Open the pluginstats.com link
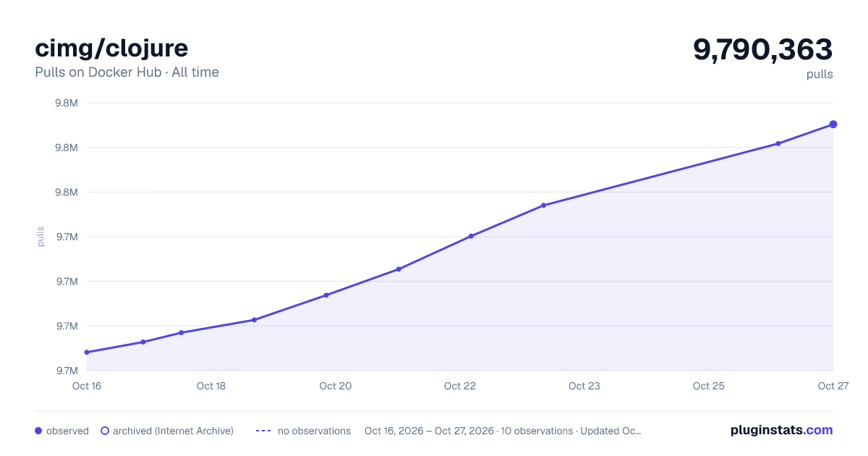868x456 pixels. click(781, 430)
